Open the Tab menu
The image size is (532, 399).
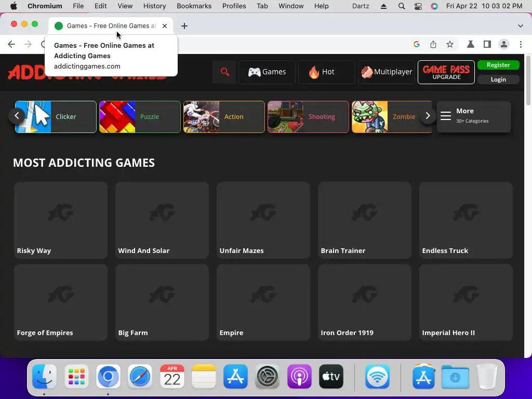click(x=262, y=6)
